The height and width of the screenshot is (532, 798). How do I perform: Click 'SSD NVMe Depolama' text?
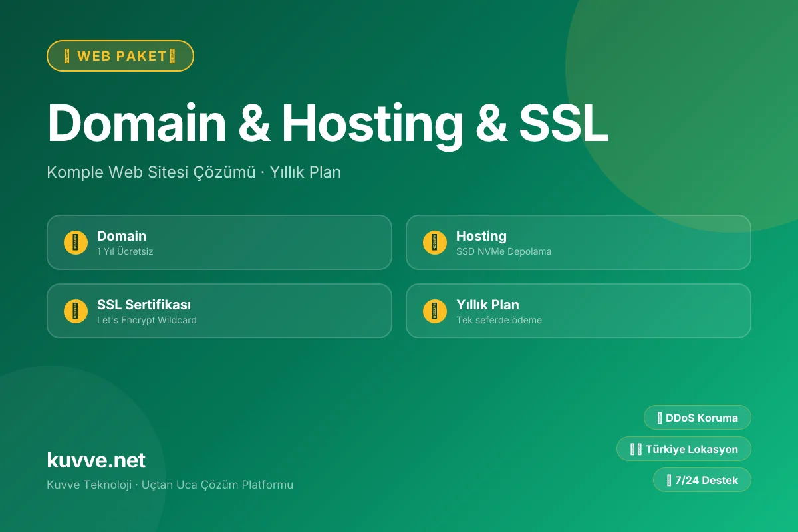pos(504,251)
